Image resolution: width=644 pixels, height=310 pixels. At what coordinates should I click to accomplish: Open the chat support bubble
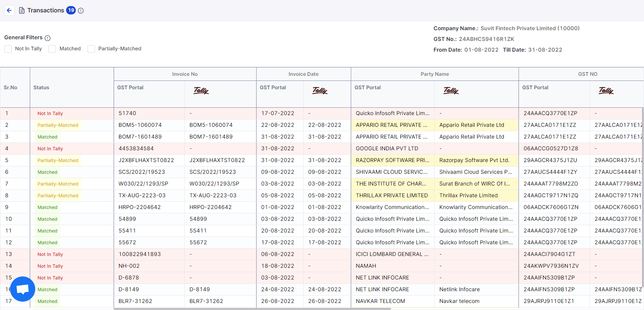point(22,289)
